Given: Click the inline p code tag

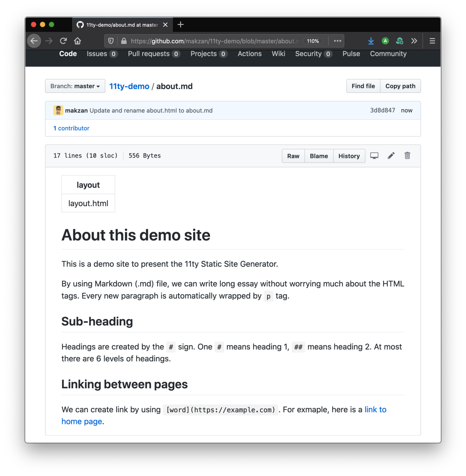Looking at the screenshot, I should tap(268, 296).
